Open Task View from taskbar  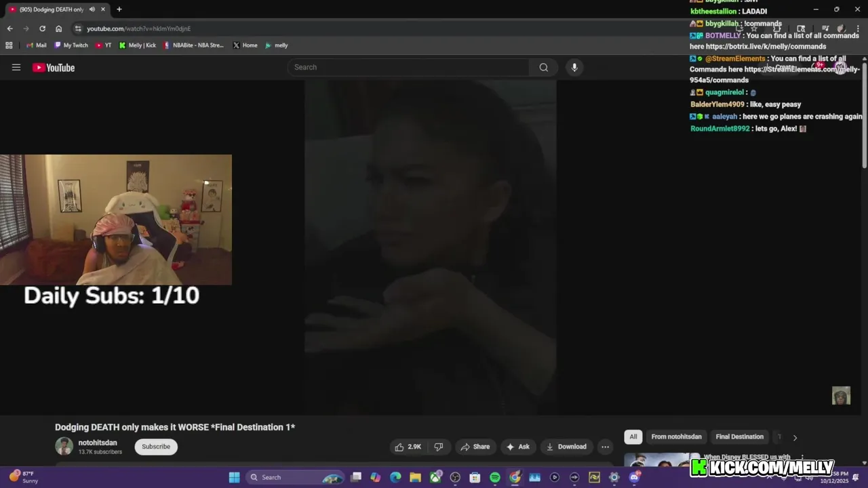356,477
